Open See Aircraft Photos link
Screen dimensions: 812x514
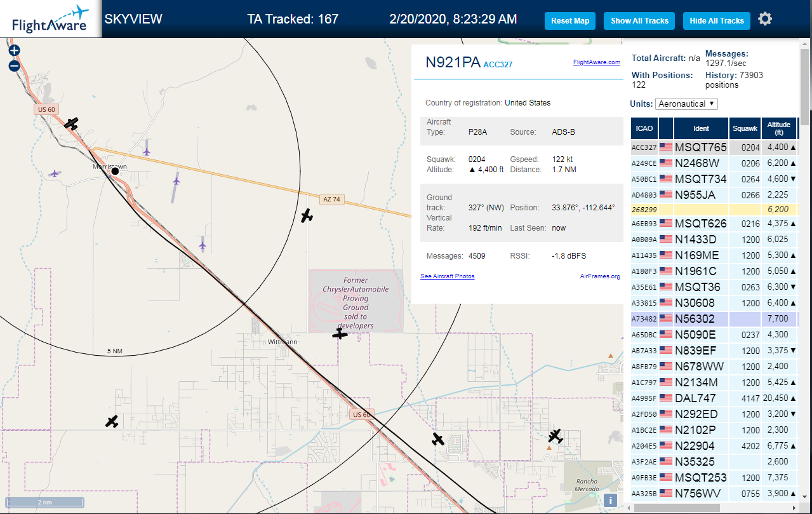[x=447, y=276]
